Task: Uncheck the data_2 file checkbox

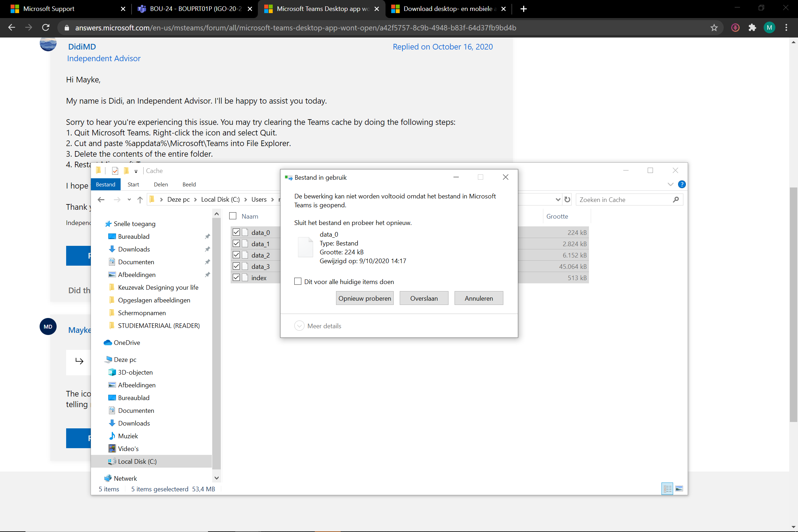Action: point(236,255)
